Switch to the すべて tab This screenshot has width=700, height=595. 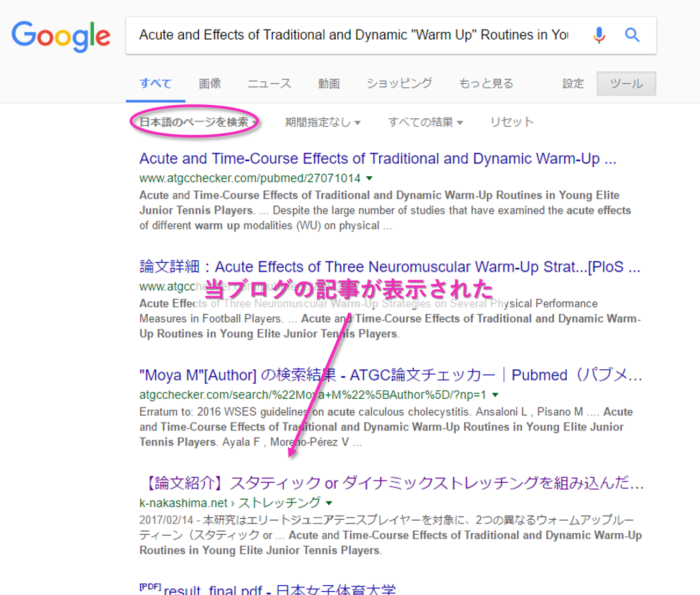click(x=155, y=83)
